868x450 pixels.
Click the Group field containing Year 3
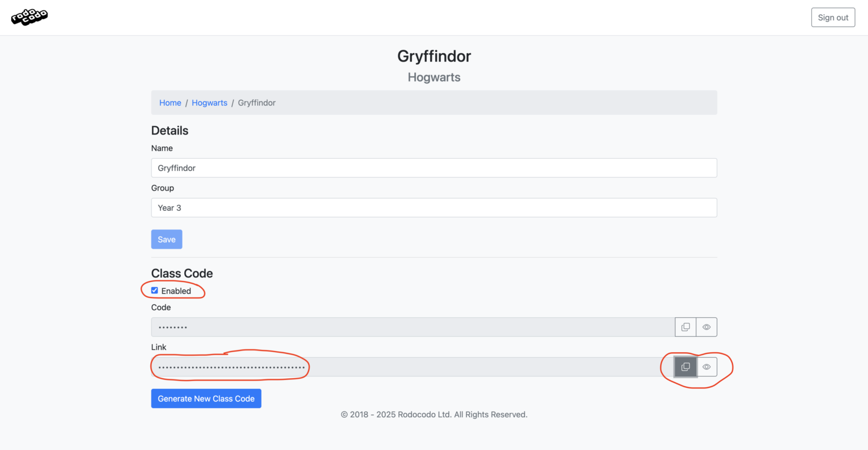tap(434, 207)
